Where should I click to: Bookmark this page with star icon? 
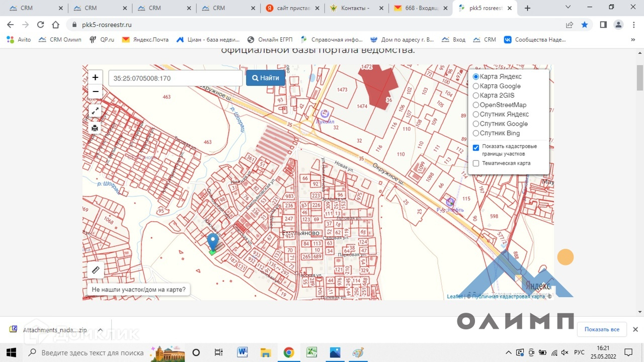[584, 25]
